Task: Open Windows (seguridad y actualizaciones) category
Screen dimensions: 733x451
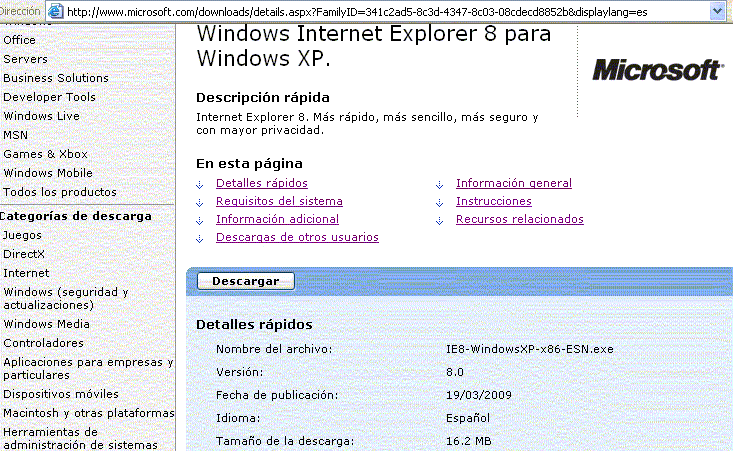Action: pos(65,298)
